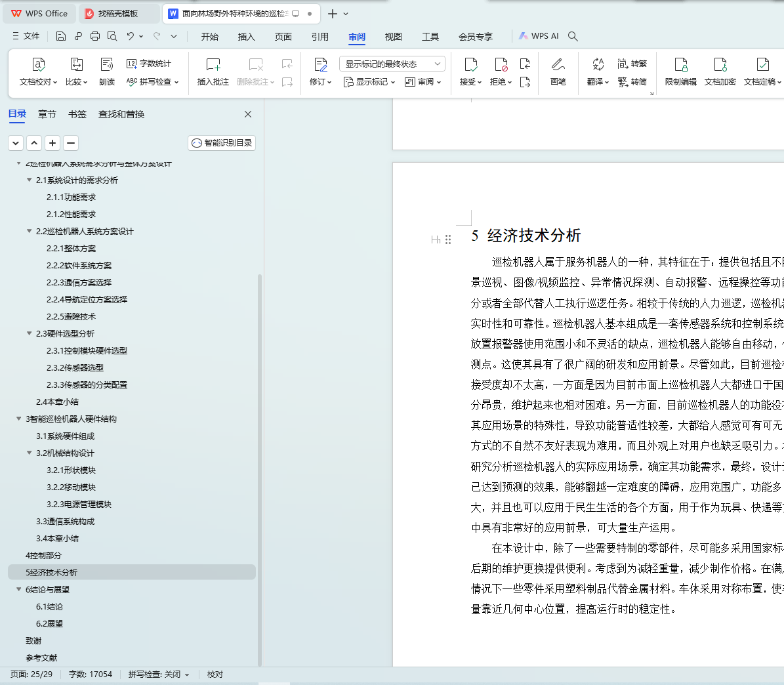The width and height of the screenshot is (784, 685).
Task: Collapse the 3智能巡检机器人硬件结构 node
Action: click(19, 419)
